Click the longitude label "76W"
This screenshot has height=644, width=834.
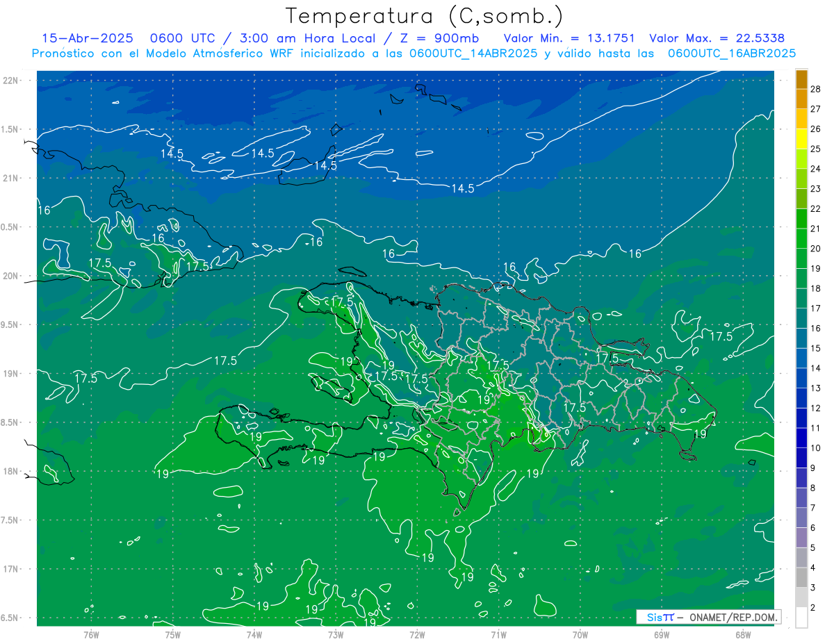coord(91,635)
